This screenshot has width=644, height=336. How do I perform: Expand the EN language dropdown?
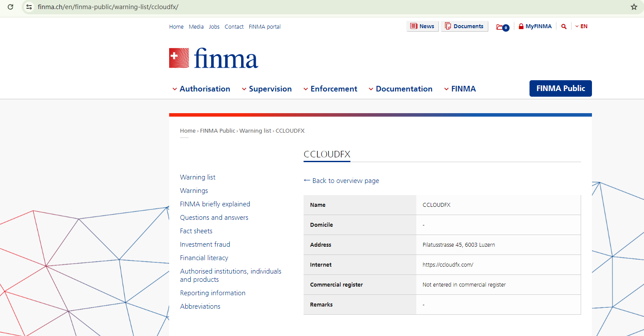(x=582, y=26)
